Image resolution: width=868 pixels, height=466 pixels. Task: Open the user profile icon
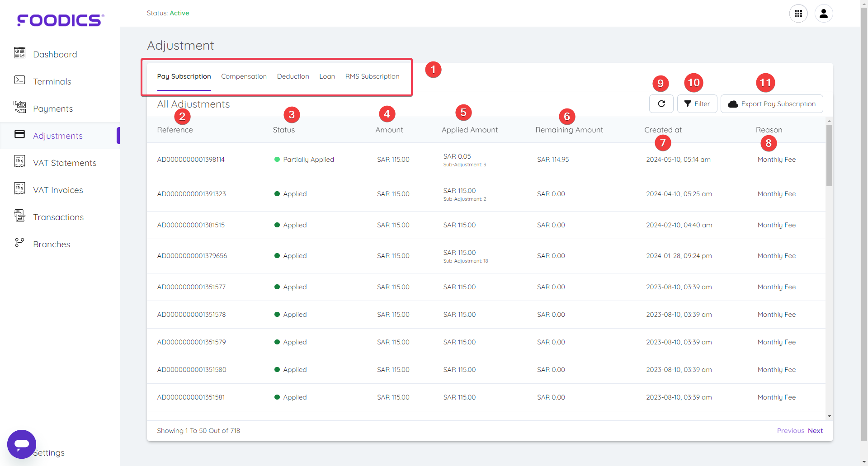[823, 14]
